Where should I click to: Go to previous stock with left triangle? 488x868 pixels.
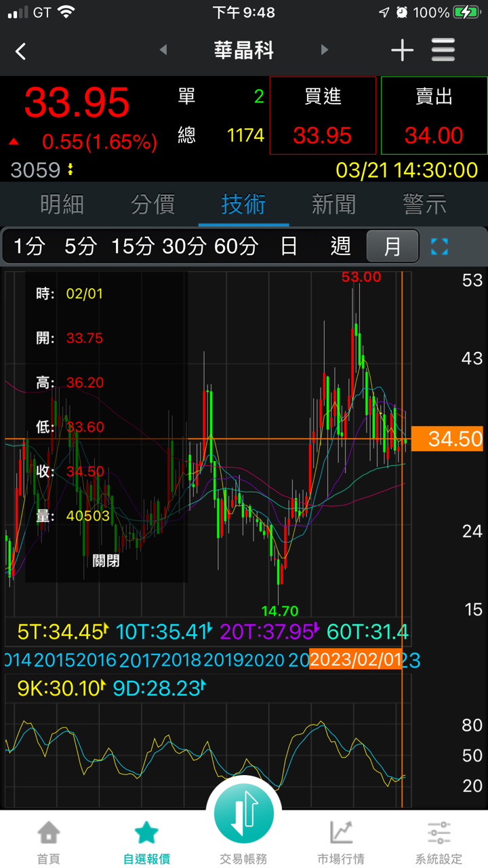click(163, 50)
